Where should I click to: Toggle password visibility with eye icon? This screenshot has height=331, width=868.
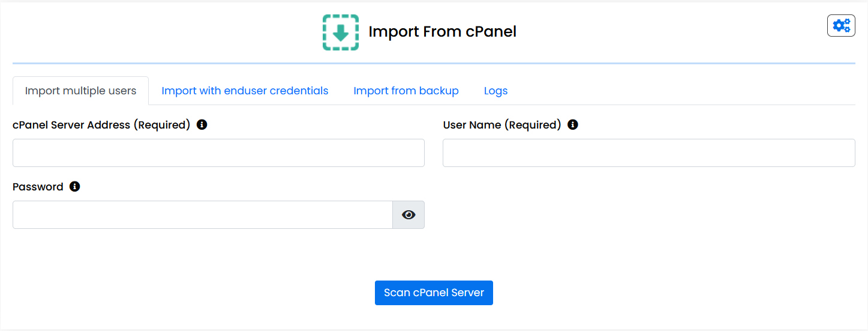[409, 215]
